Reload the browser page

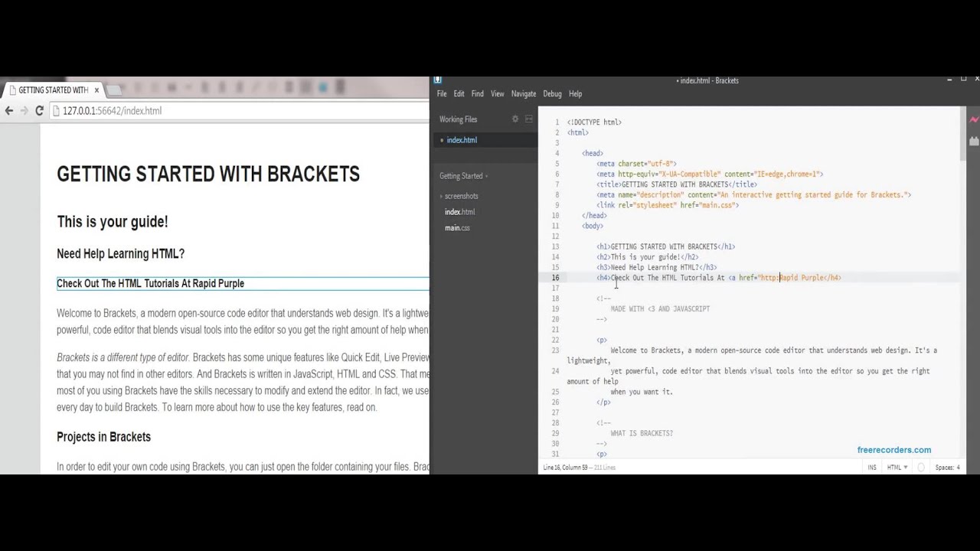pos(39,111)
